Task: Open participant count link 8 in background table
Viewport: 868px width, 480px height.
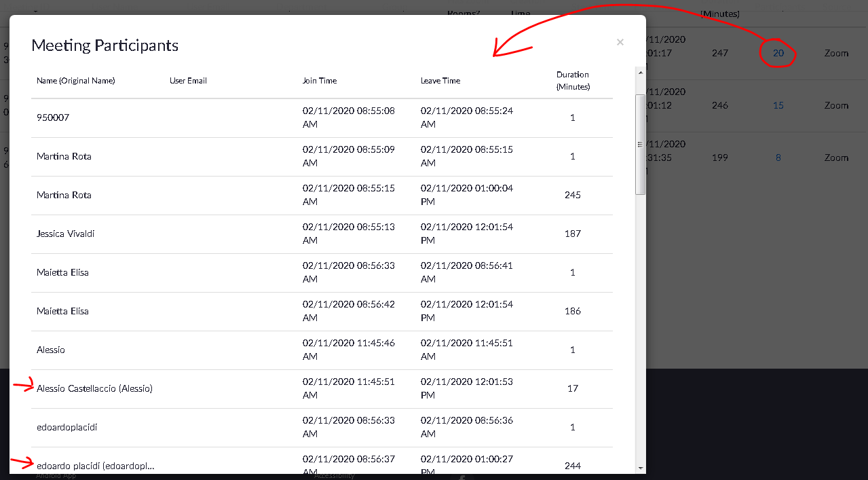Action: pos(778,158)
